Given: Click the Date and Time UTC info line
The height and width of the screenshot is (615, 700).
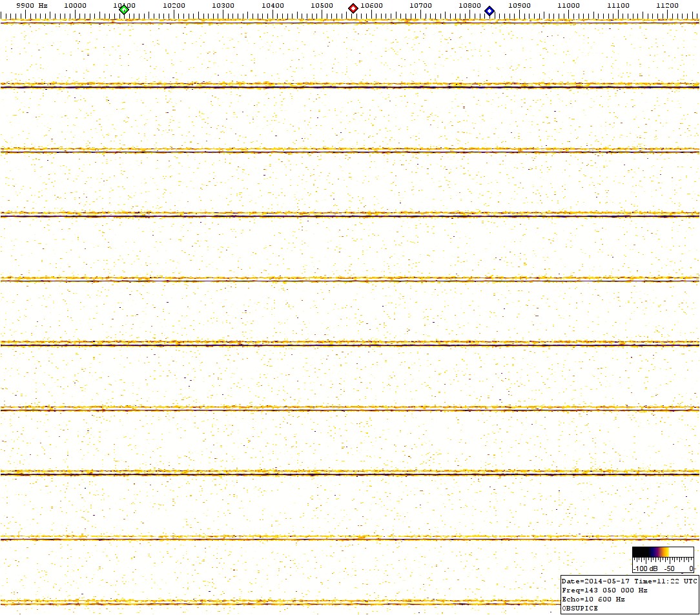Looking at the screenshot, I should [629, 581].
